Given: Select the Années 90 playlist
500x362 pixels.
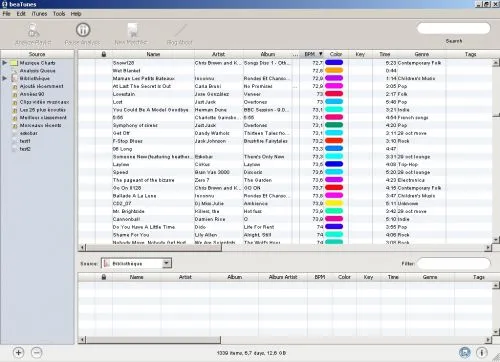Looking at the screenshot, I should point(32,94).
